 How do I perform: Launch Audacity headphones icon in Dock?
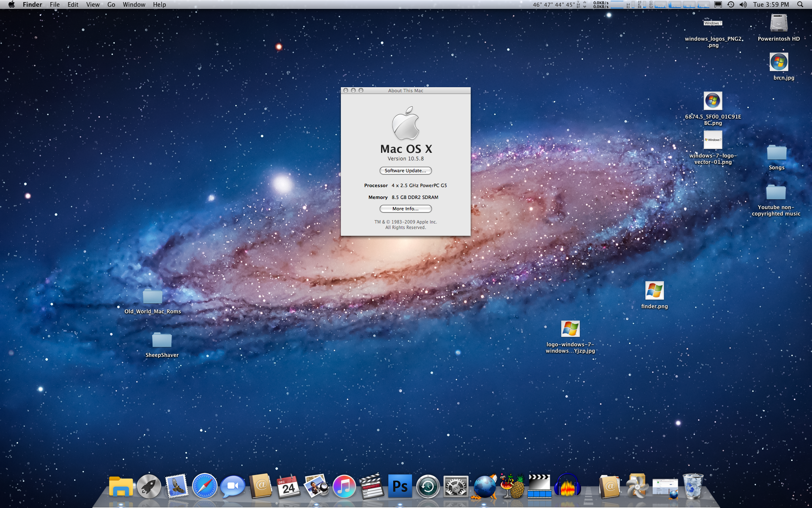click(568, 485)
